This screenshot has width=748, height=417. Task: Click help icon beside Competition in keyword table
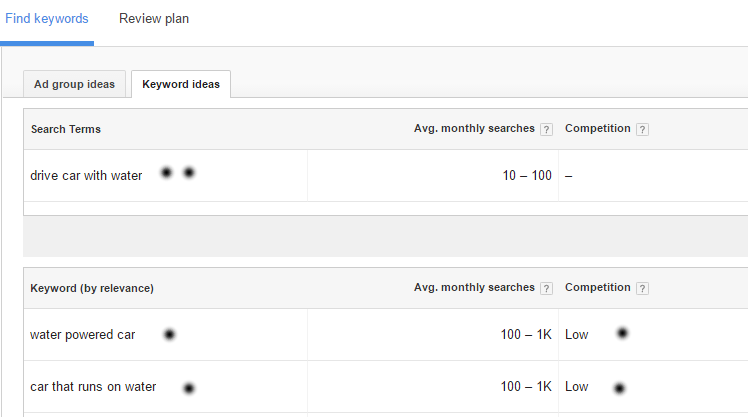point(642,288)
